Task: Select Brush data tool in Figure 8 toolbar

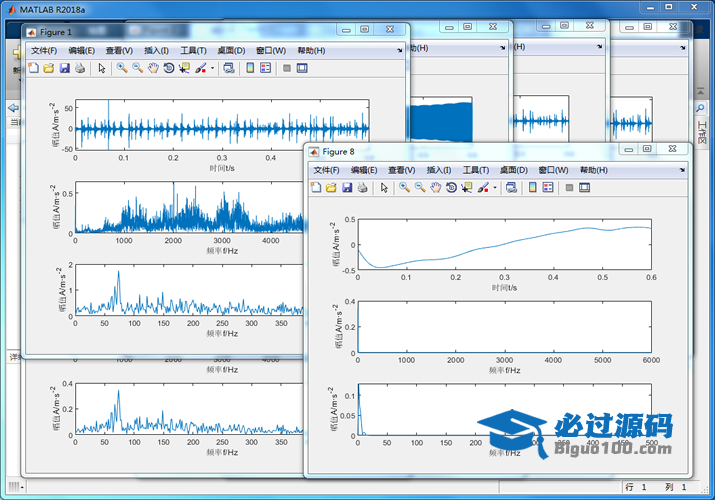Action: click(483, 188)
